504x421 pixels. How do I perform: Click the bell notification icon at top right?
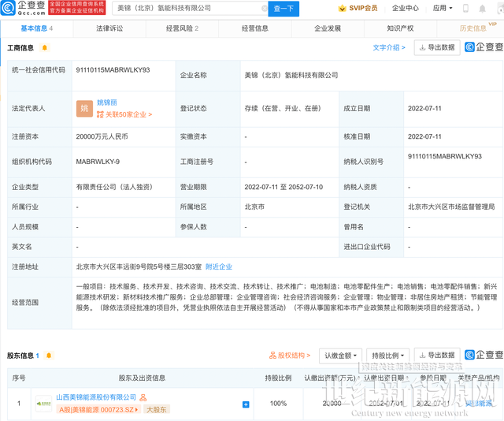click(x=485, y=8)
